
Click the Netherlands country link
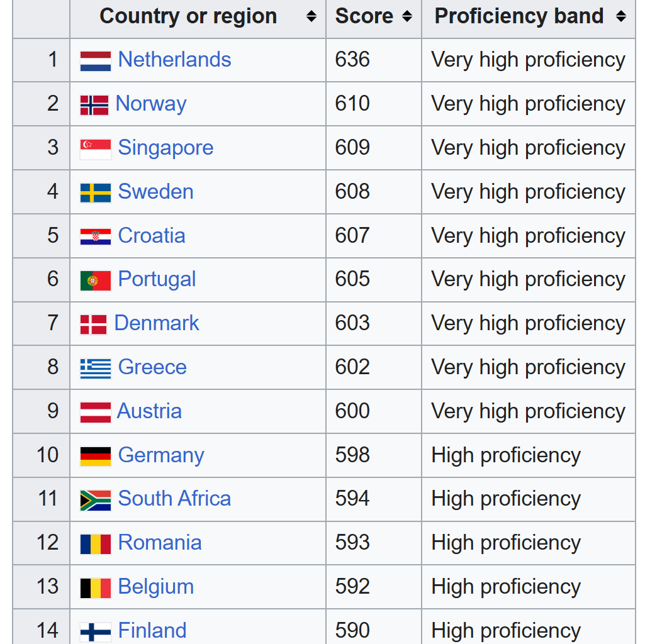[174, 60]
